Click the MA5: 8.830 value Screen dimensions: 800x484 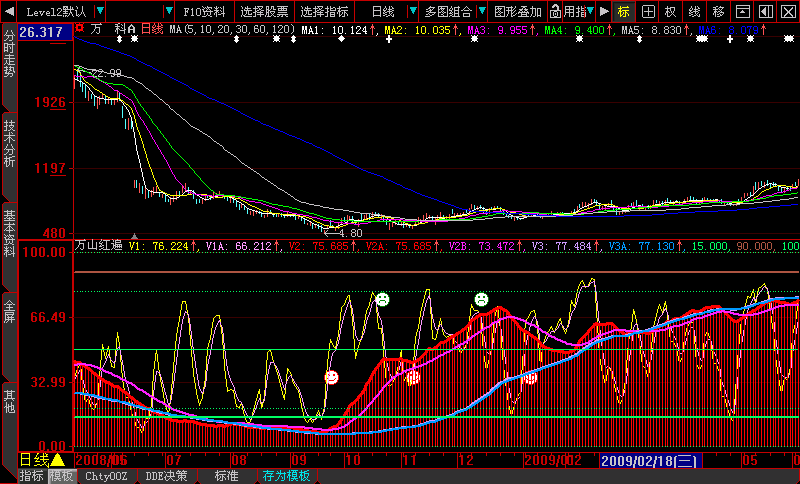coord(655,30)
